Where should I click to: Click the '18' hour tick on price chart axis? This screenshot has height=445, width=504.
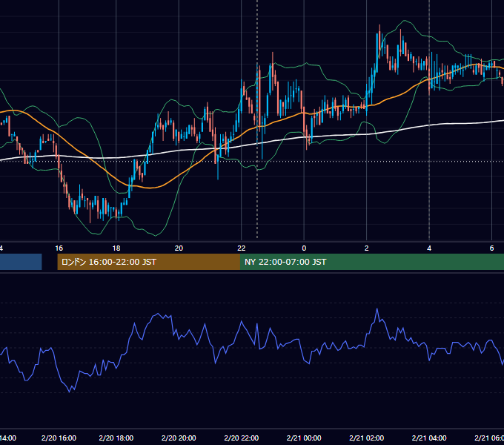(x=116, y=248)
